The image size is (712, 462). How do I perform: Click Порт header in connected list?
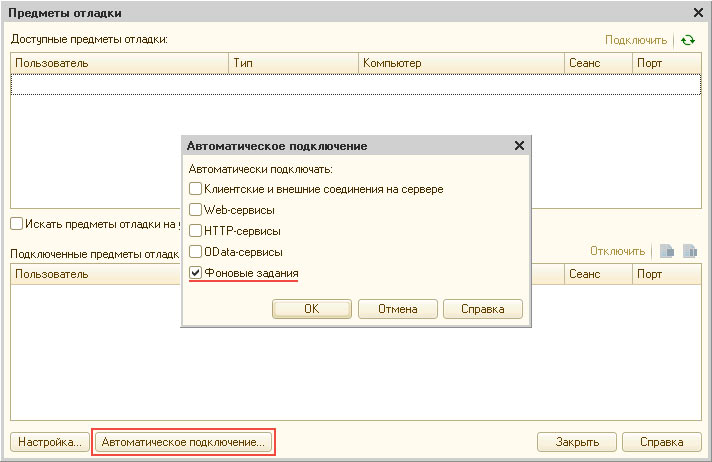click(x=667, y=274)
